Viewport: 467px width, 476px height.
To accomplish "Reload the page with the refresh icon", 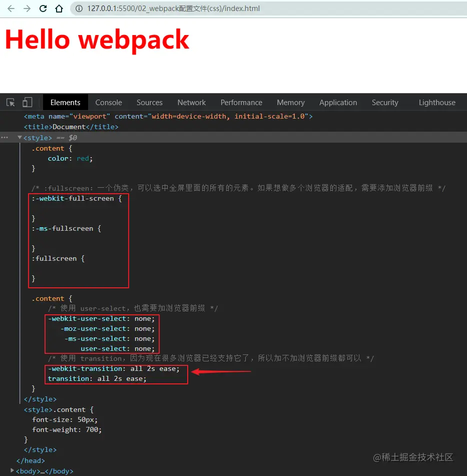I will tap(43, 9).
